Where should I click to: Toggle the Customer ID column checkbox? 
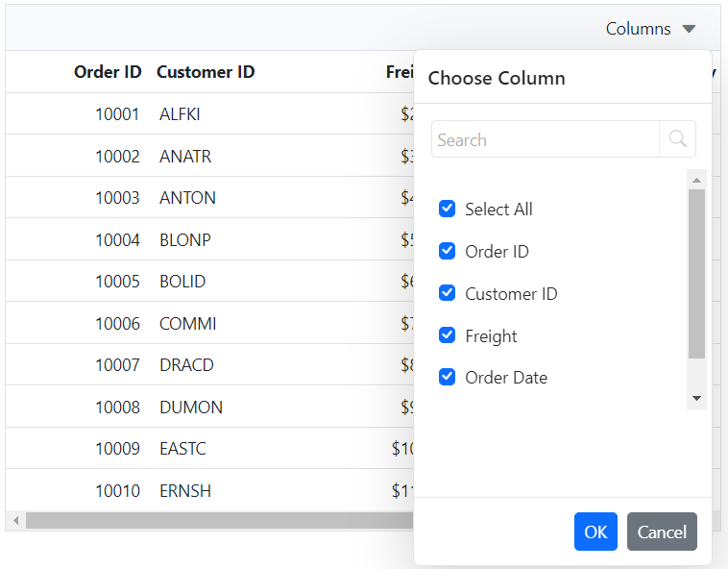(448, 293)
